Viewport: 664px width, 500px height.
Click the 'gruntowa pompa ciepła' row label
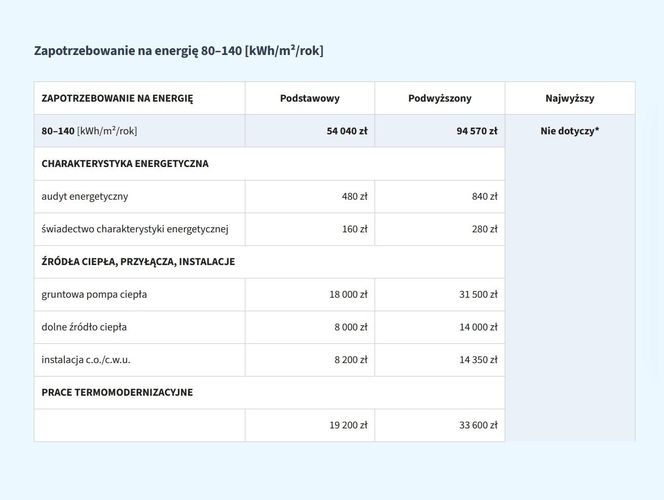click(x=94, y=294)
